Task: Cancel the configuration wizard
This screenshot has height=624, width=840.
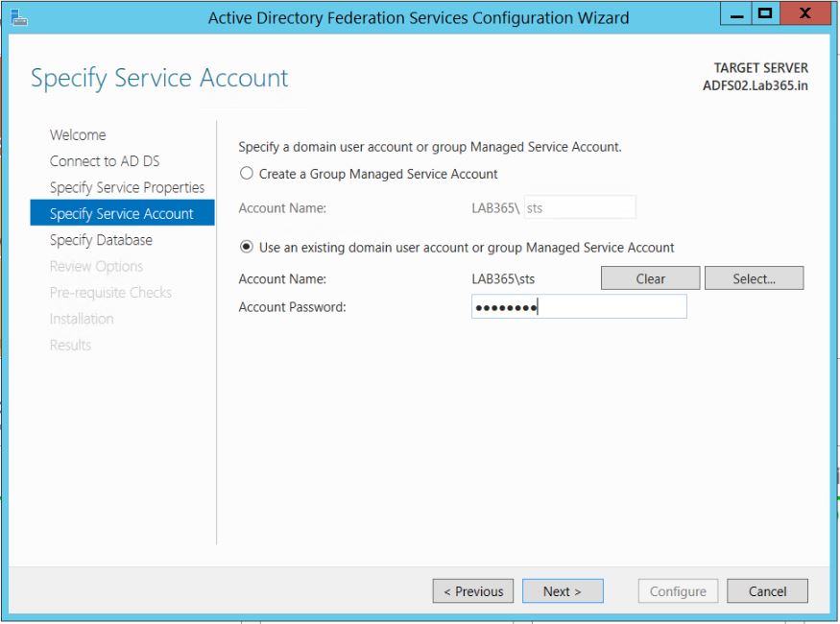Action: point(767,591)
